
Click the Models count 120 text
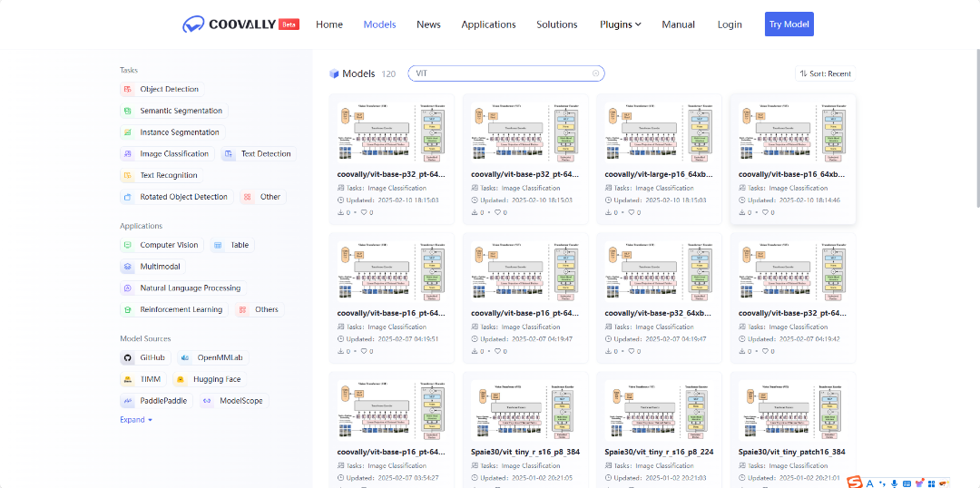pos(388,73)
